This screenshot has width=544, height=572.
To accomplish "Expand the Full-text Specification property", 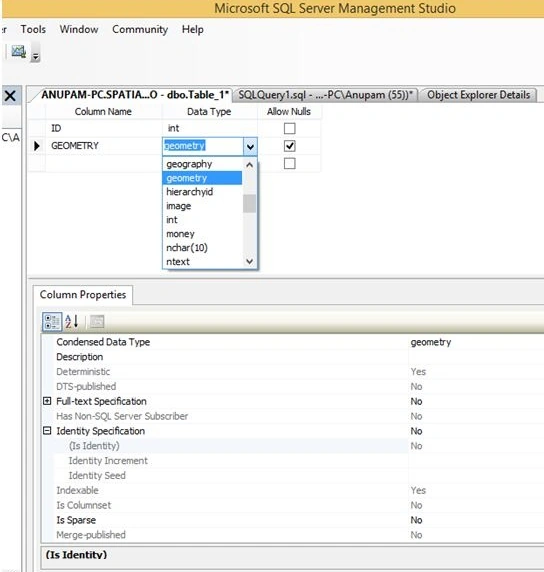I will point(47,401).
